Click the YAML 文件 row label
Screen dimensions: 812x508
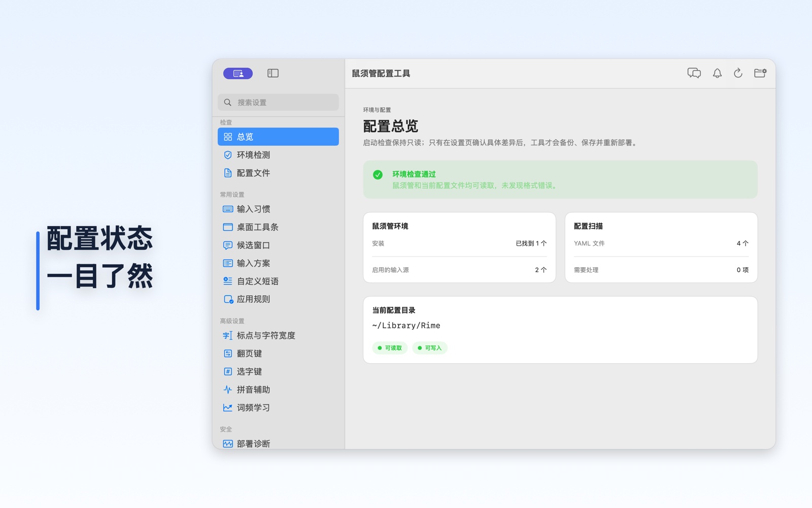pos(589,243)
